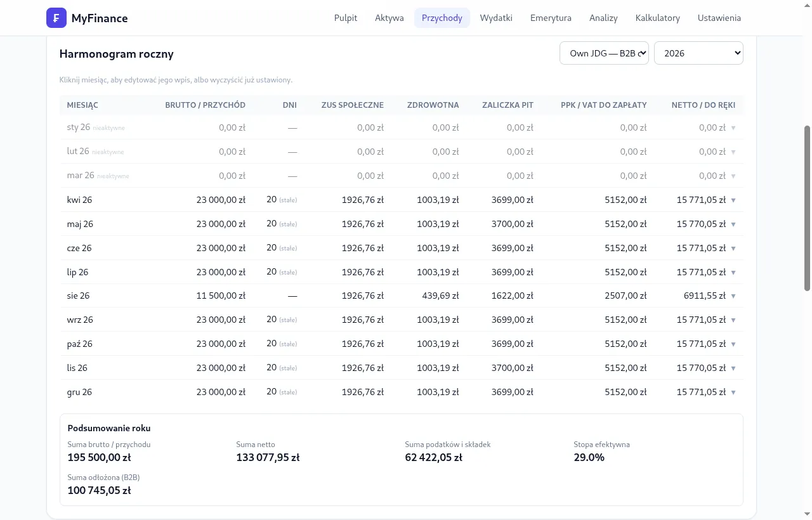Screen dimensions: 812x520
Task: Expand the kwi 26 row arrow
Action: (733, 200)
